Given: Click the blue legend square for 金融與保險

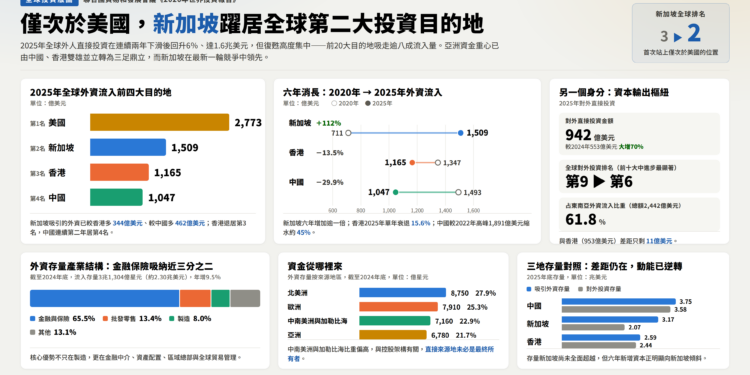Looking at the screenshot, I should pyautogui.click(x=33, y=319).
